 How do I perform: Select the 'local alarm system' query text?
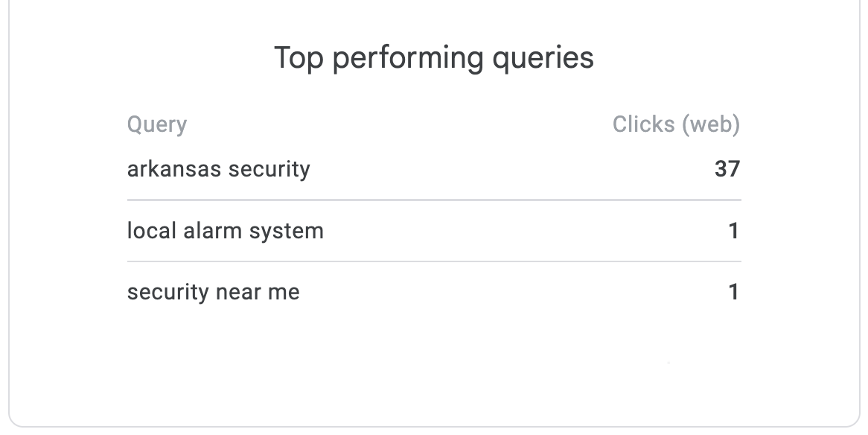coord(226,231)
